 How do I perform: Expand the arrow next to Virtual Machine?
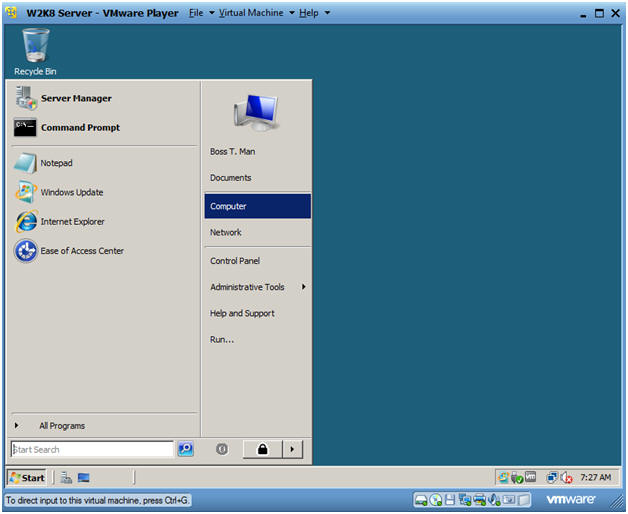(x=292, y=13)
